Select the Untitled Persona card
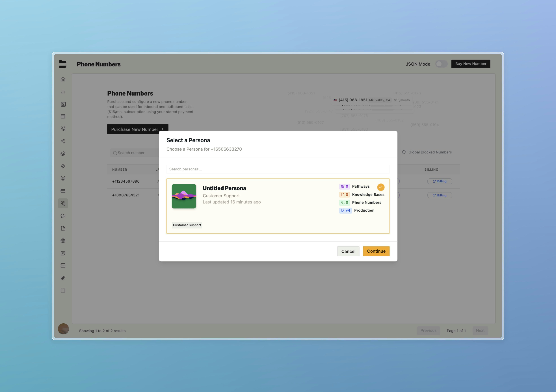This screenshot has width=556, height=392. pyautogui.click(x=266, y=206)
